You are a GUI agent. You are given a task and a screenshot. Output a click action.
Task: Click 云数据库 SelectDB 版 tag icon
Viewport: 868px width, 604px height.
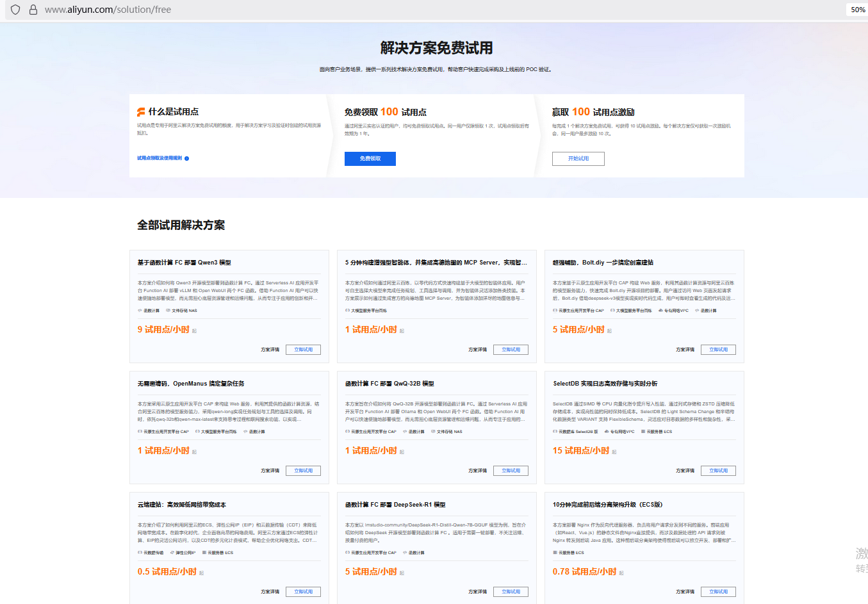[x=555, y=432]
